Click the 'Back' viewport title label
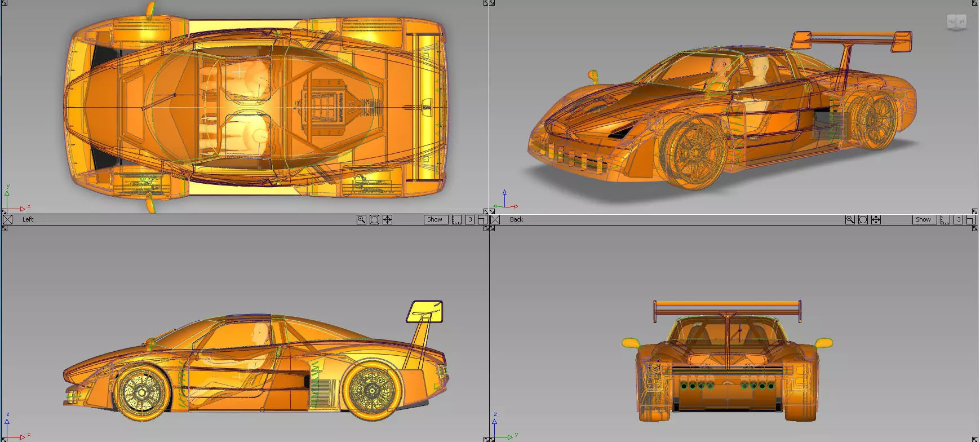This screenshot has height=442, width=980. (x=516, y=220)
